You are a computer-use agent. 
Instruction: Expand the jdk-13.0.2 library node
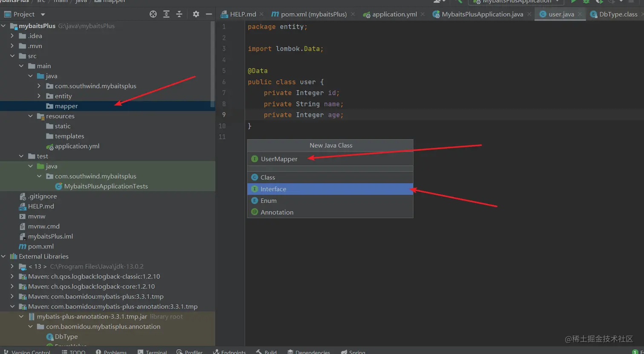click(12, 266)
